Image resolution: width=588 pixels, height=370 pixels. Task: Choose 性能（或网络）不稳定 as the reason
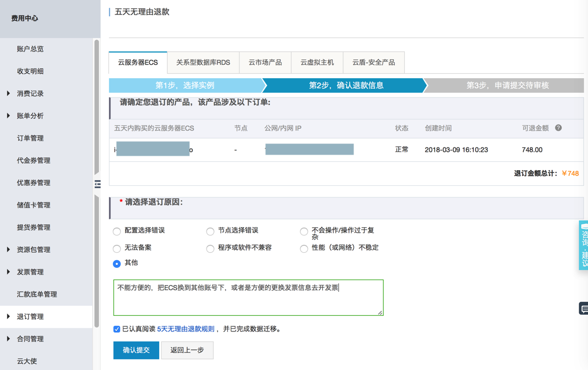304,248
